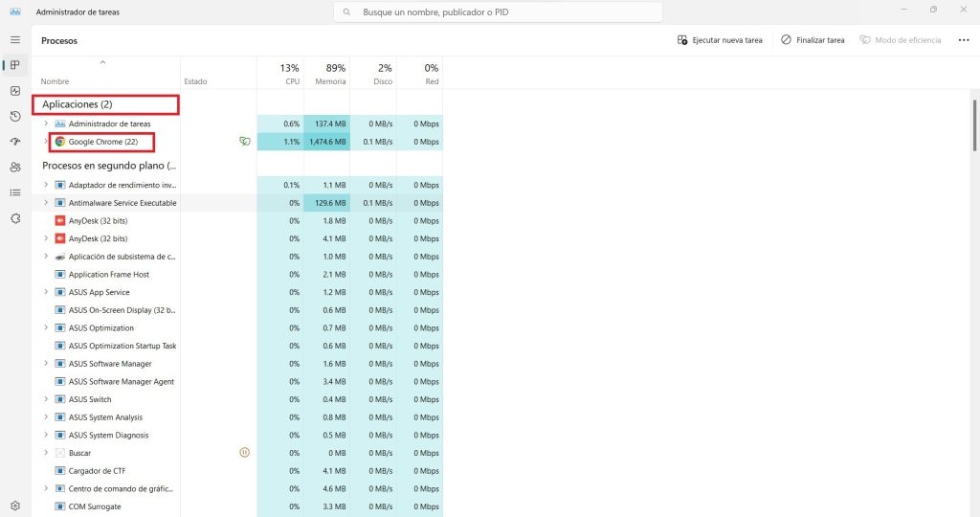
Task: Select Chrome's 1,474.6 MB memory cell
Action: coord(327,142)
